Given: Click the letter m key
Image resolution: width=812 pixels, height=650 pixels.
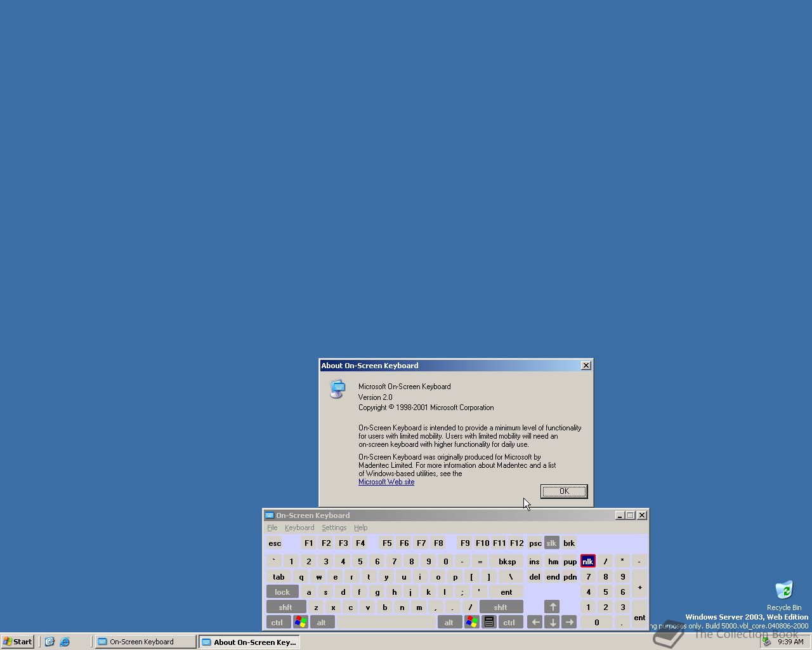Looking at the screenshot, I should click(x=419, y=607).
